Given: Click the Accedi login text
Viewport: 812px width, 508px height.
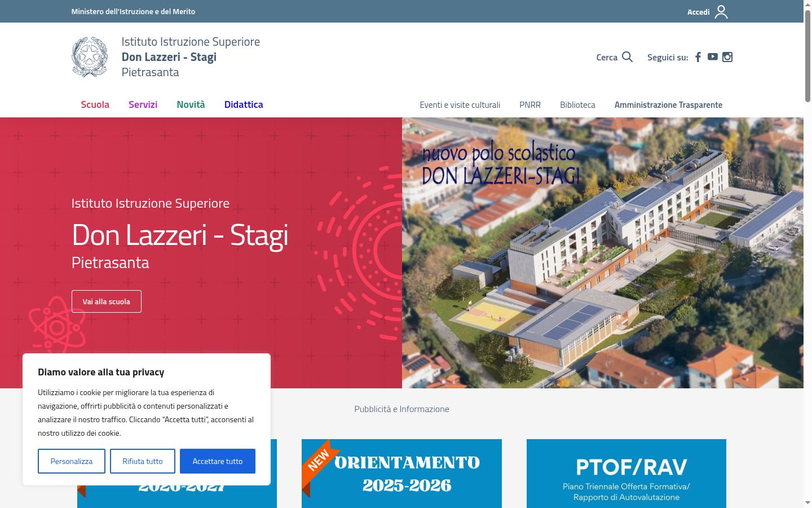Looking at the screenshot, I should click(698, 12).
